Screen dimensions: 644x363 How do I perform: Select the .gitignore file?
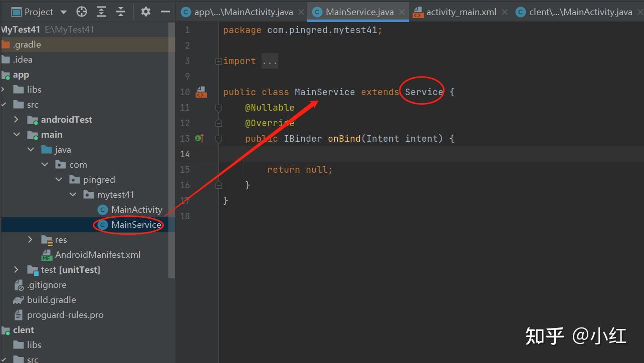coord(47,285)
